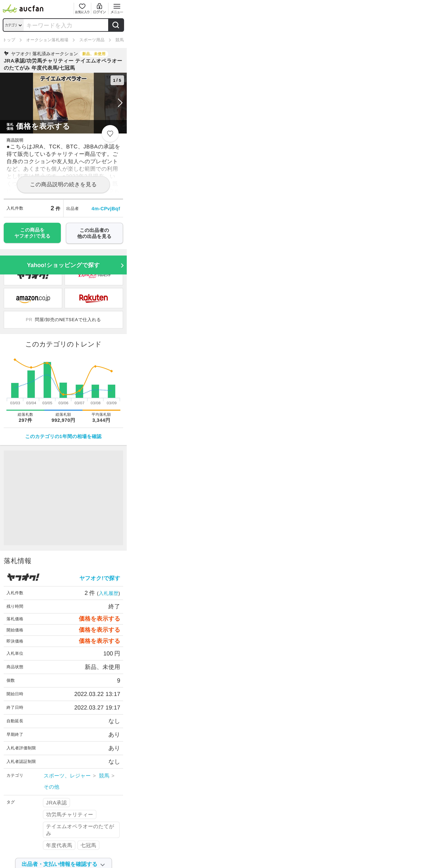434x868 pixels.
Task: Select the 七冠馬 tag
Action: [88, 845]
